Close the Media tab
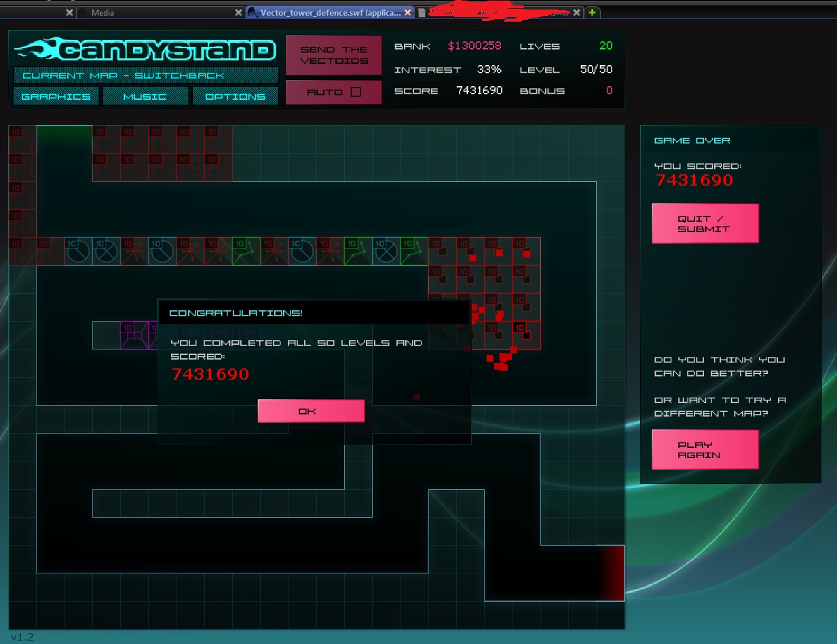 point(238,12)
